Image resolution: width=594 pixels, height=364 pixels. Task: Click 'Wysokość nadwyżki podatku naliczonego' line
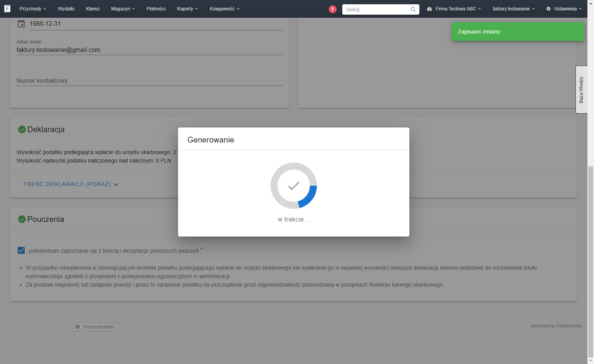tap(94, 161)
